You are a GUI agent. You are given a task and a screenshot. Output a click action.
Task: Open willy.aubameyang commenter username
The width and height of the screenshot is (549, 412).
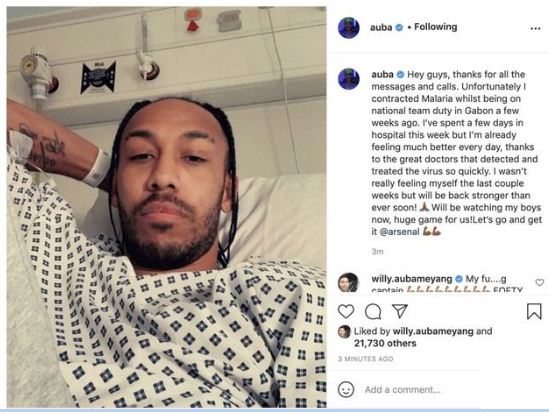(x=412, y=279)
